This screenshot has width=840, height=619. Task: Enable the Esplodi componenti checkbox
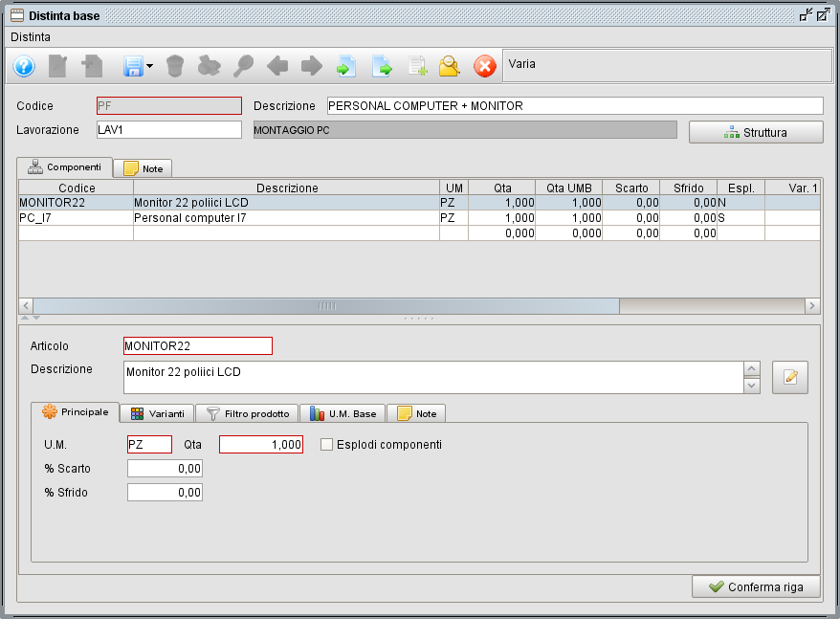coord(325,444)
